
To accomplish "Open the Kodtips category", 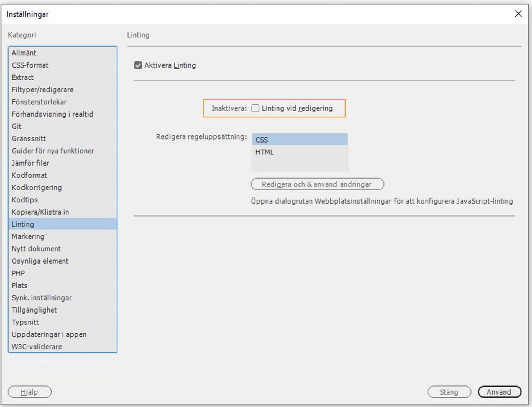I will coord(25,200).
